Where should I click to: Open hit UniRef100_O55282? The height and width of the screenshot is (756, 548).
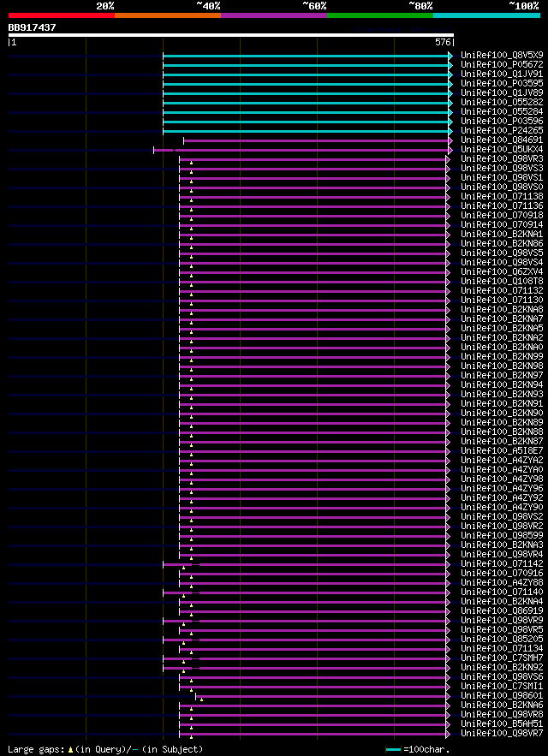pyautogui.click(x=502, y=102)
